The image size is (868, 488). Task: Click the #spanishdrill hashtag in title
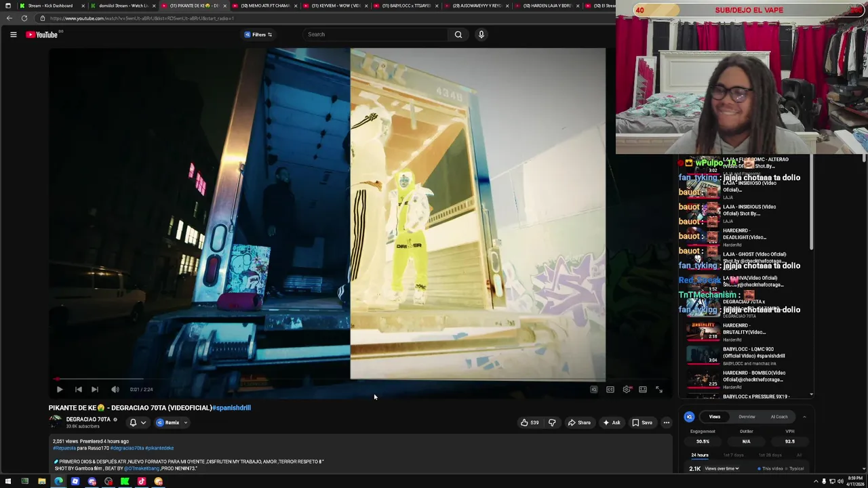coord(231,408)
